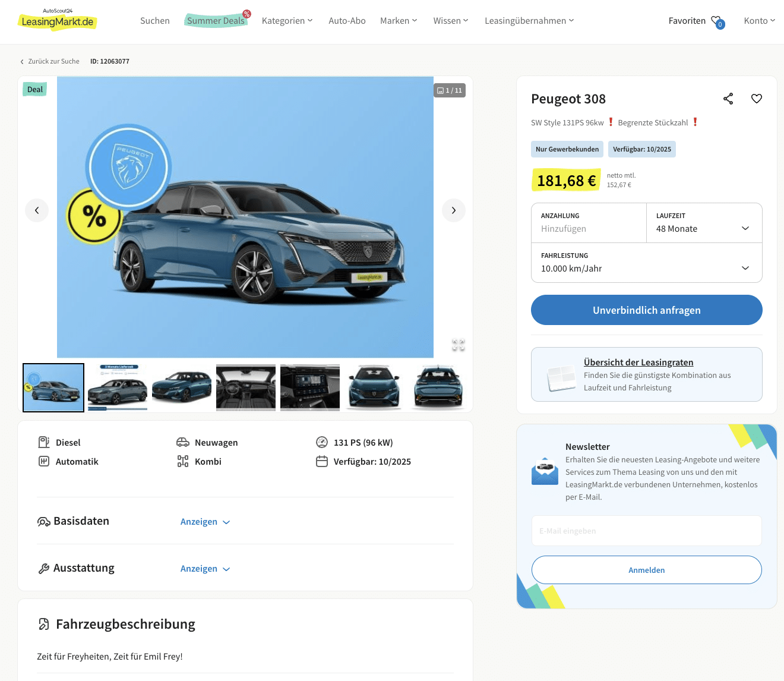The image size is (784, 681).
Task: Click E-Mail eingeben input field
Action: (647, 531)
